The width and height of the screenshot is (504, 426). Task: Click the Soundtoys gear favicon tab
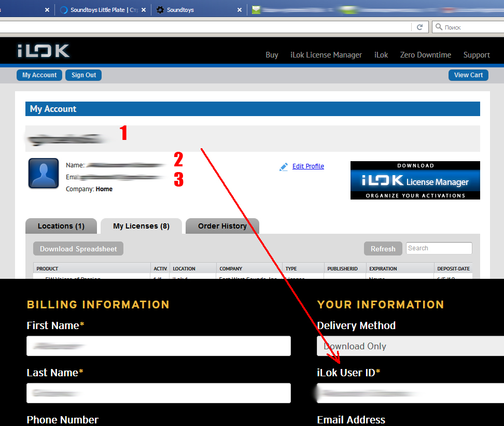coord(160,10)
